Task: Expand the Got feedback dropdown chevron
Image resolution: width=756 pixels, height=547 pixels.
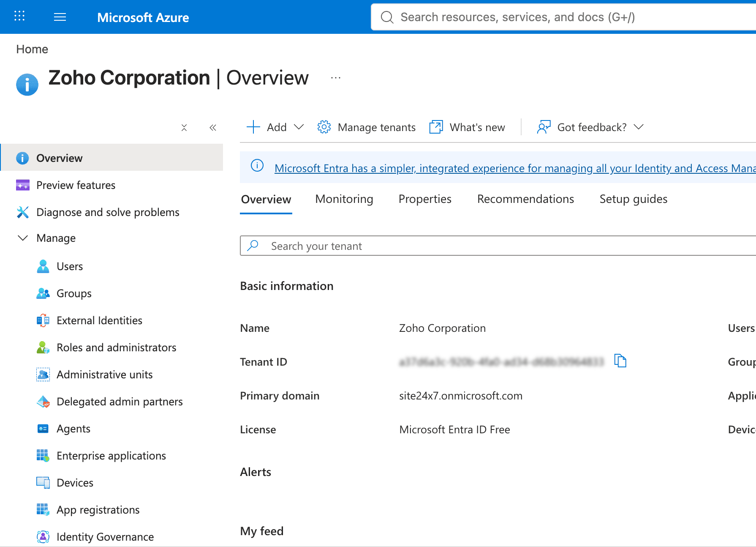Action: tap(639, 127)
